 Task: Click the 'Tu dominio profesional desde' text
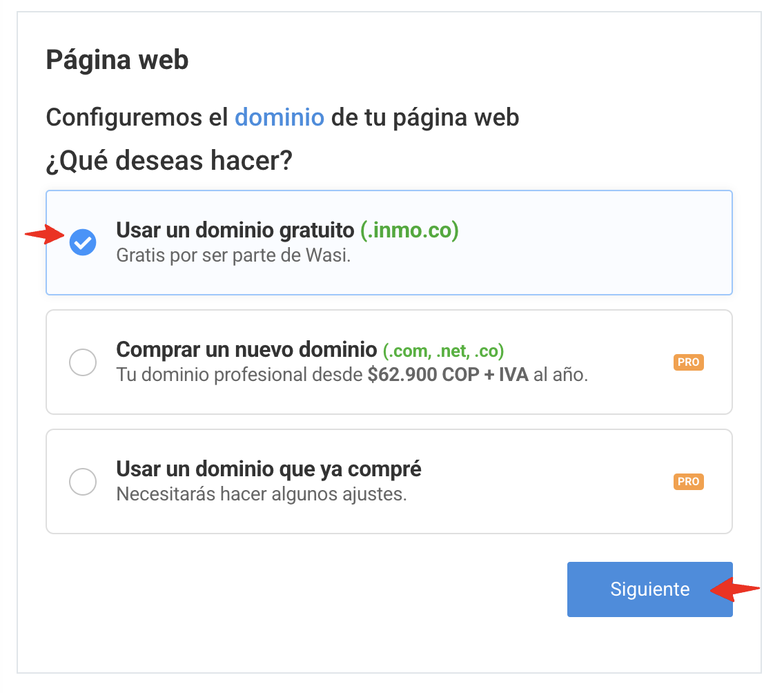[239, 375]
